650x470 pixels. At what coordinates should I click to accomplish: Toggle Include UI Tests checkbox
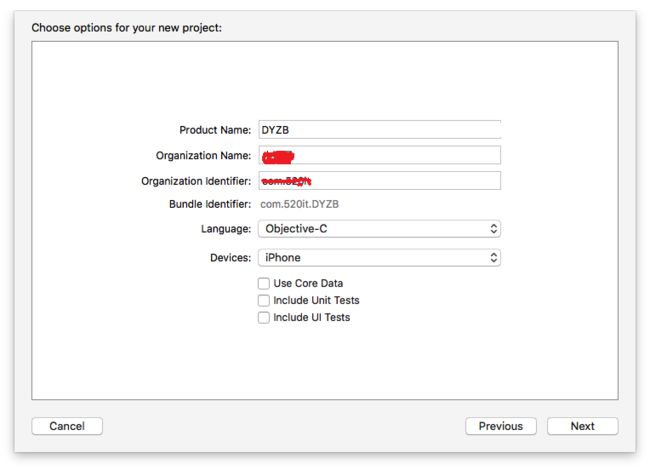264,317
